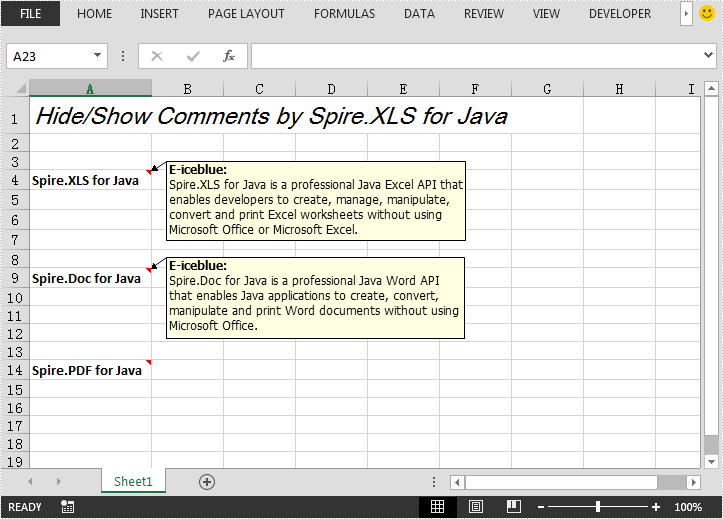Open the FORMULAS tab
Image resolution: width=723 pixels, height=519 pixels.
coord(344,14)
